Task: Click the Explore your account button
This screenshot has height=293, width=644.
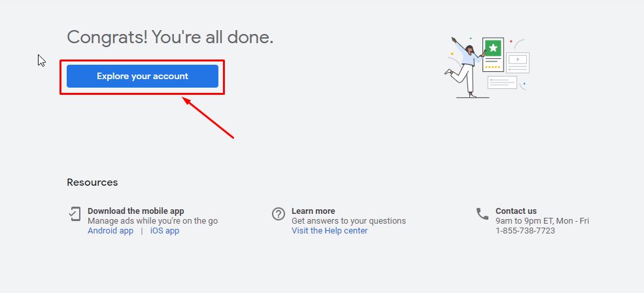Action: [142, 77]
